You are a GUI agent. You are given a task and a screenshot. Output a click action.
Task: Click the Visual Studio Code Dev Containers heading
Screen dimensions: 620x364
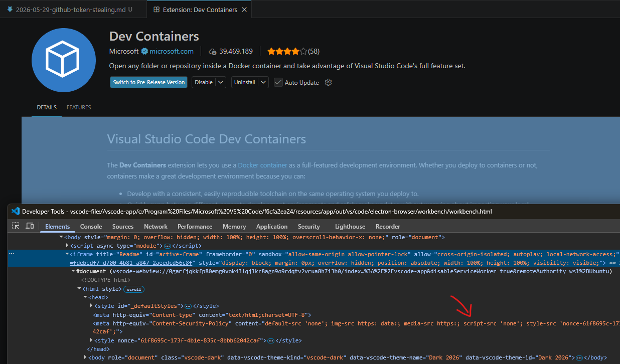[207, 138]
